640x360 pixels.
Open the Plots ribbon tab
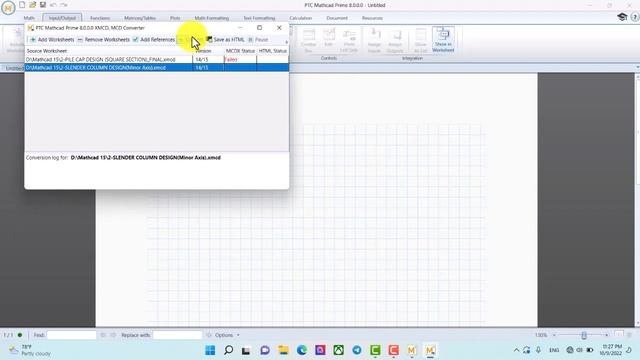point(175,18)
